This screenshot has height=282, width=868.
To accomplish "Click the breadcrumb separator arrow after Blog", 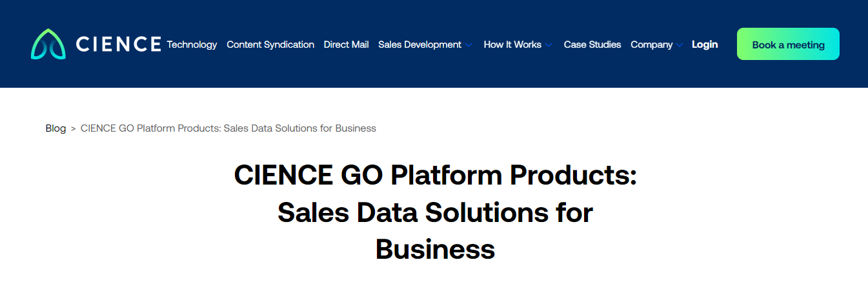I will [73, 128].
